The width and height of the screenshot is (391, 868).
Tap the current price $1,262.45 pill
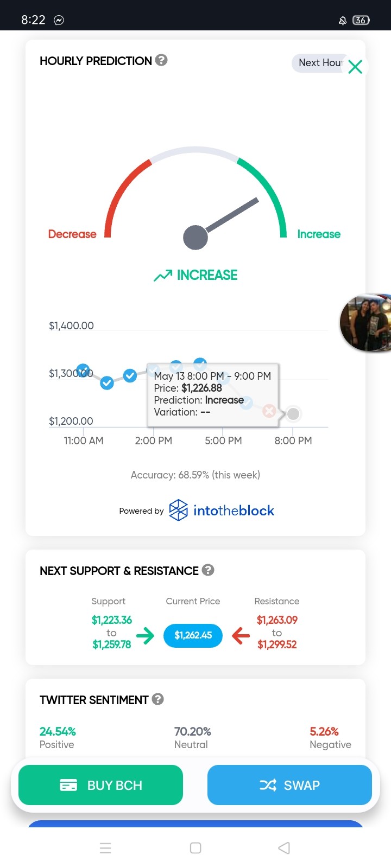(193, 635)
